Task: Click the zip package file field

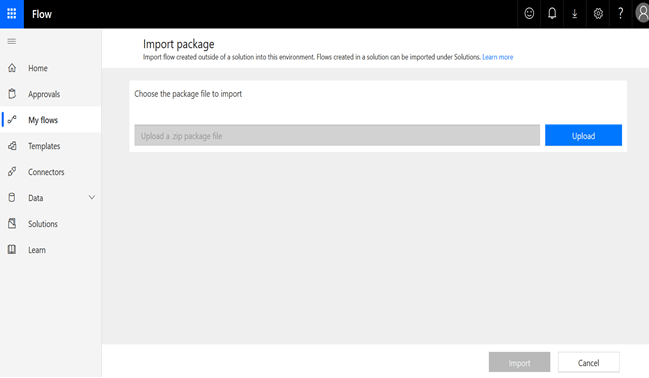Action: [337, 135]
